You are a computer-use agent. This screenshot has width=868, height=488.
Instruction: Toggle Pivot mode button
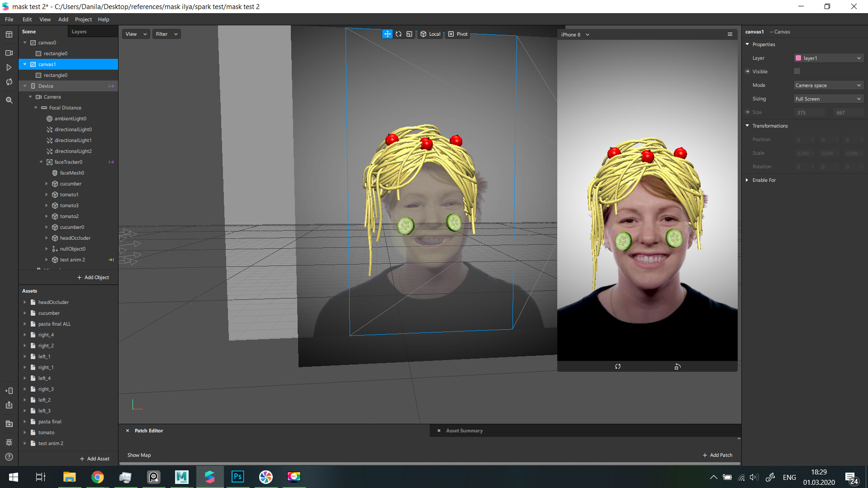pyautogui.click(x=458, y=34)
